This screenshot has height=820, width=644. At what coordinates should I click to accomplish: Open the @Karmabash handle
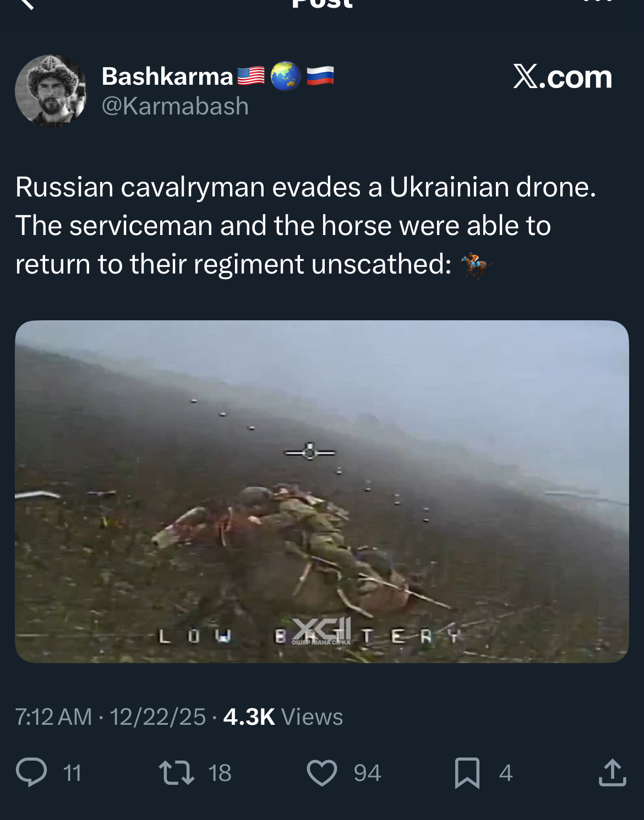point(175,106)
